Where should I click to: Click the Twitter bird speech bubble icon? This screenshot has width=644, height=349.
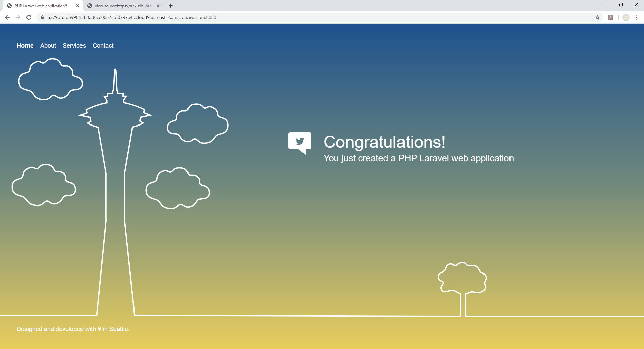[300, 143]
